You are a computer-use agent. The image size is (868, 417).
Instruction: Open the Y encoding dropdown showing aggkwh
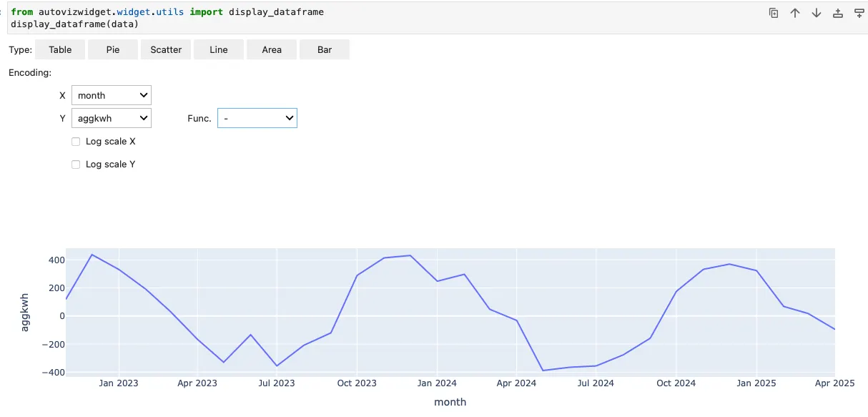coord(111,117)
